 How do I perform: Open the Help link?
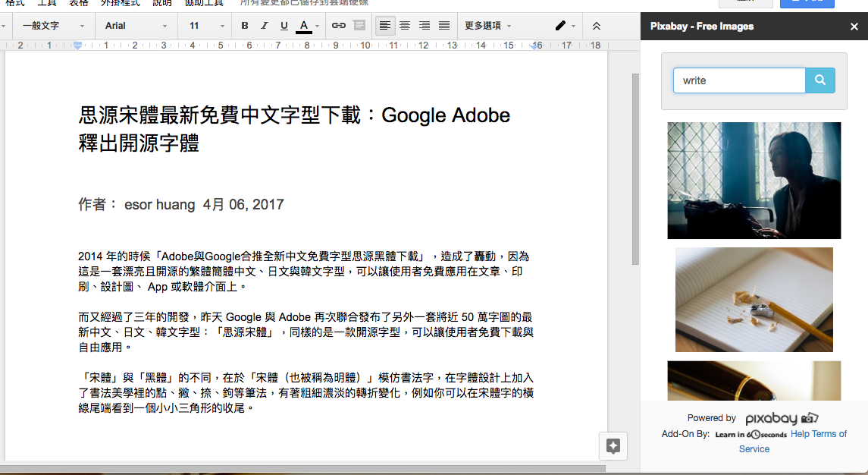point(800,434)
